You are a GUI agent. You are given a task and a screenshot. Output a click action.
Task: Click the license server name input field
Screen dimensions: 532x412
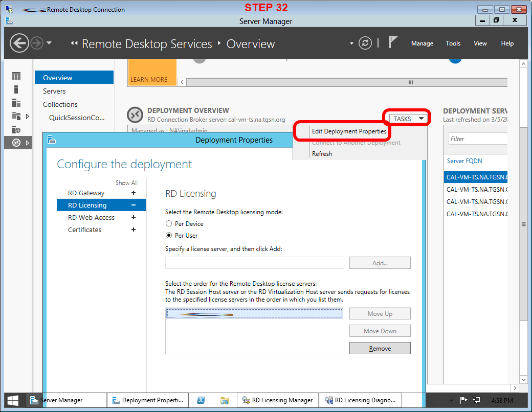(x=254, y=263)
